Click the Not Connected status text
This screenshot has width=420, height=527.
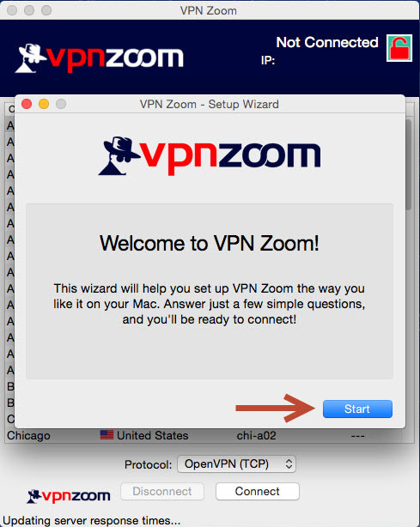pos(327,42)
